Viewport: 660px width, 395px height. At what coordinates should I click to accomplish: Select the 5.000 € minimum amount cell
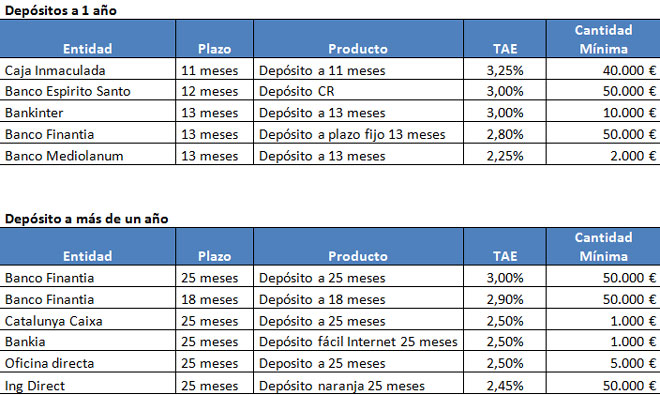603,362
